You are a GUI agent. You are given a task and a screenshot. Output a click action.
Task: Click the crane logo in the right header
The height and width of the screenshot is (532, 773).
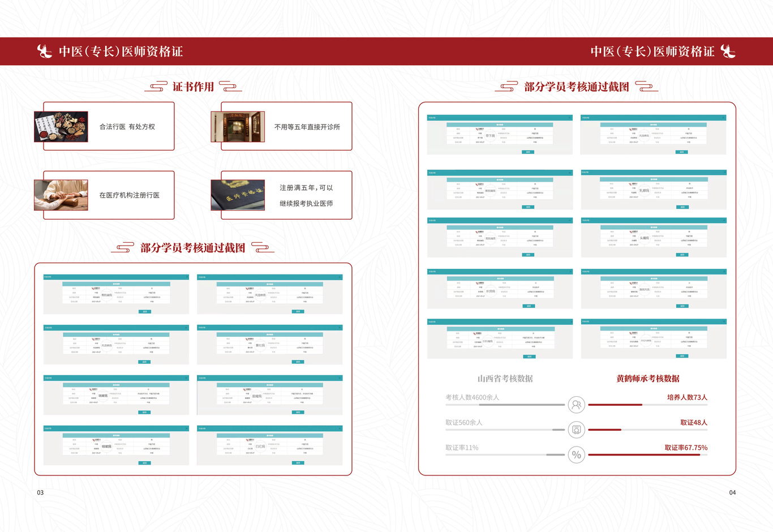728,51
